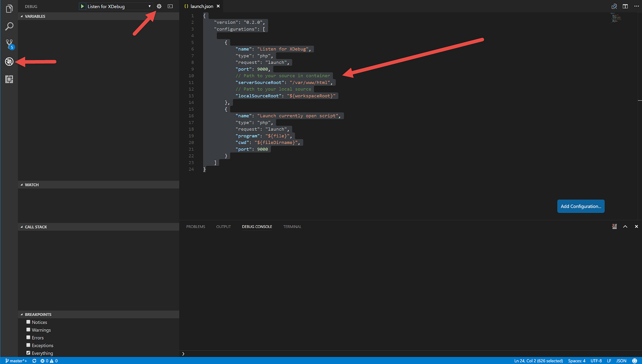Uncheck the Everything breakpoint checkbox

28,353
